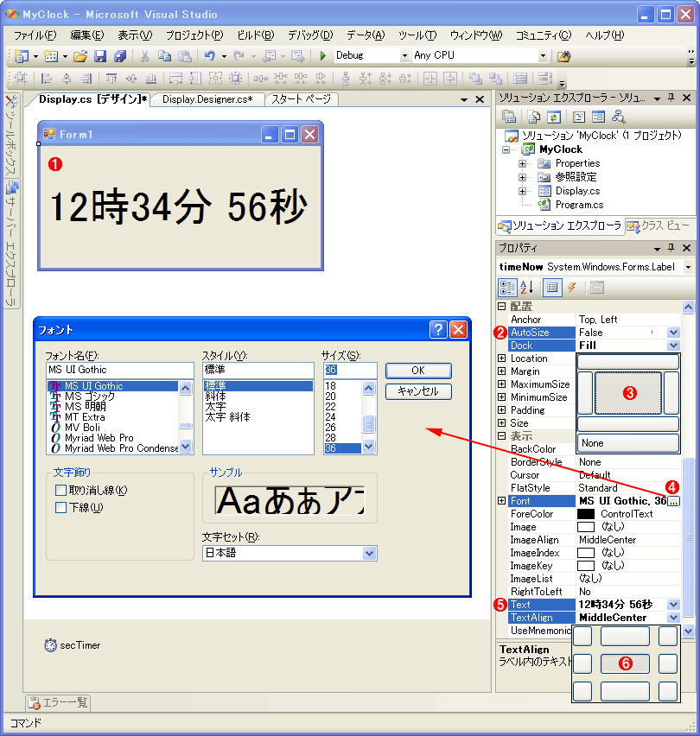Viewport: 700px width, 736px height.
Task: Click the Align to Grid layout icon
Action: (21, 79)
